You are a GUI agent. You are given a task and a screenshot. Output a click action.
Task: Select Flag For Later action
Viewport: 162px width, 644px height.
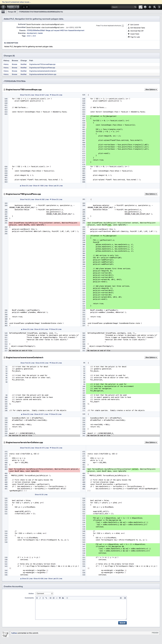click(x=135, y=37)
